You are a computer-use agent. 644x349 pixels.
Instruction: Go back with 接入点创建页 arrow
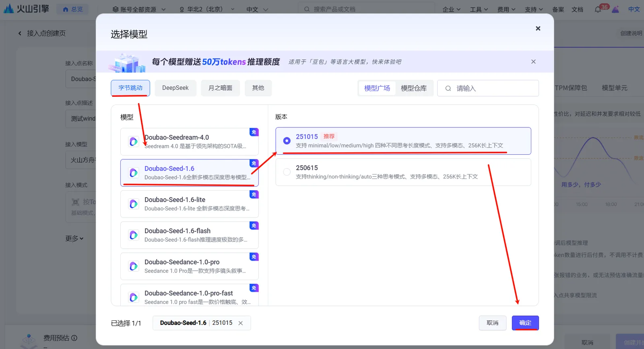tap(20, 33)
